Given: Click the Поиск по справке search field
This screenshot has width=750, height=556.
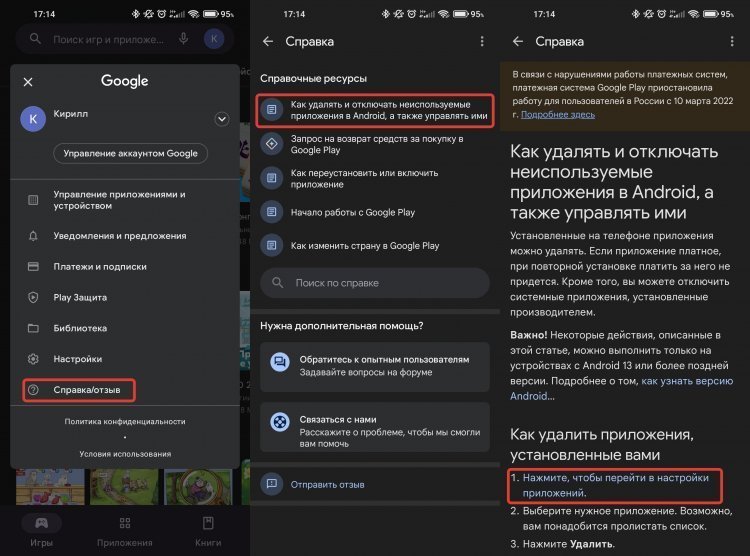Looking at the screenshot, I should [x=375, y=283].
